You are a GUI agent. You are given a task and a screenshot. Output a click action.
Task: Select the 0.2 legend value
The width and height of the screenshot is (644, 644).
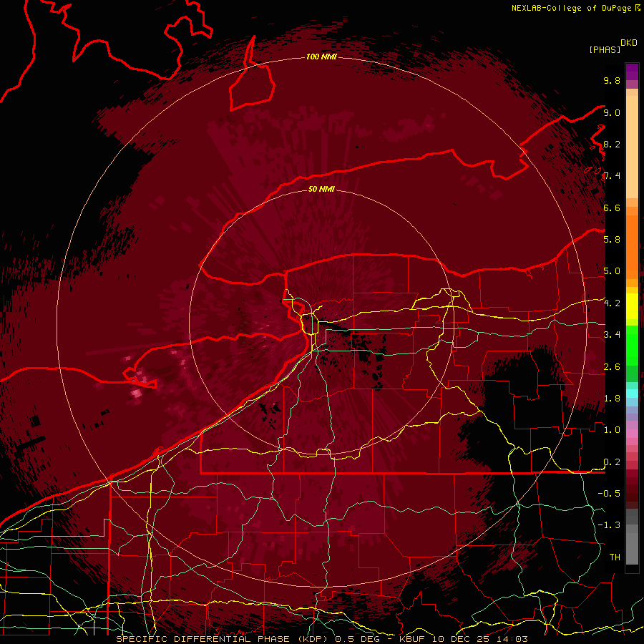tap(612, 462)
